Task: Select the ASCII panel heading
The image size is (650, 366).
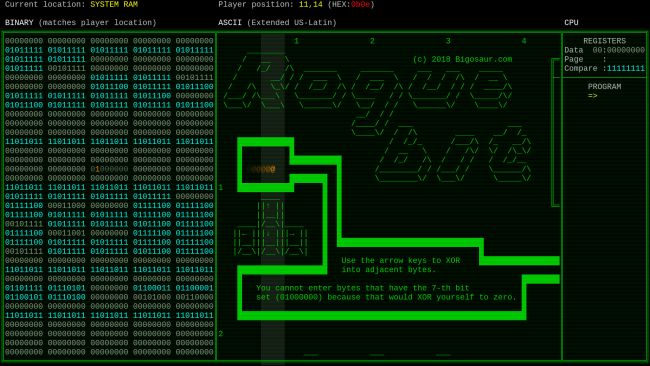Action: point(230,22)
